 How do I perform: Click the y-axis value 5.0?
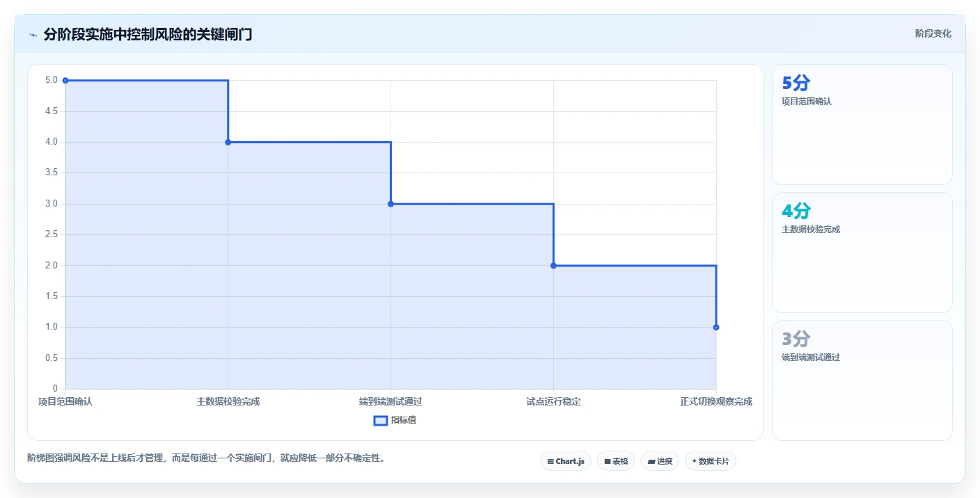(x=52, y=80)
